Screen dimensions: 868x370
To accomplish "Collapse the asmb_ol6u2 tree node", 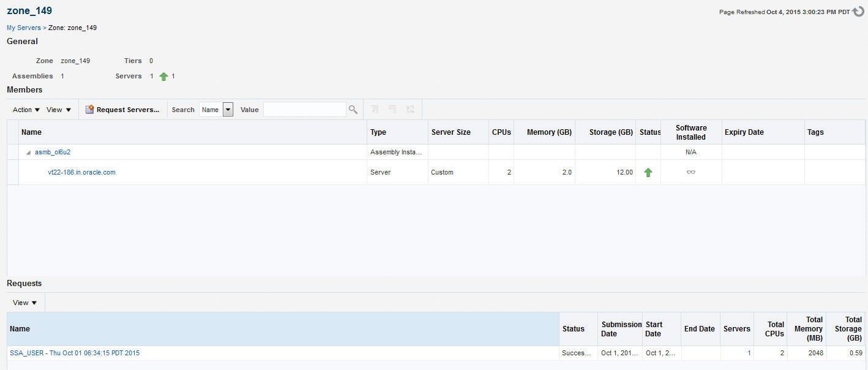I will click(28, 153).
